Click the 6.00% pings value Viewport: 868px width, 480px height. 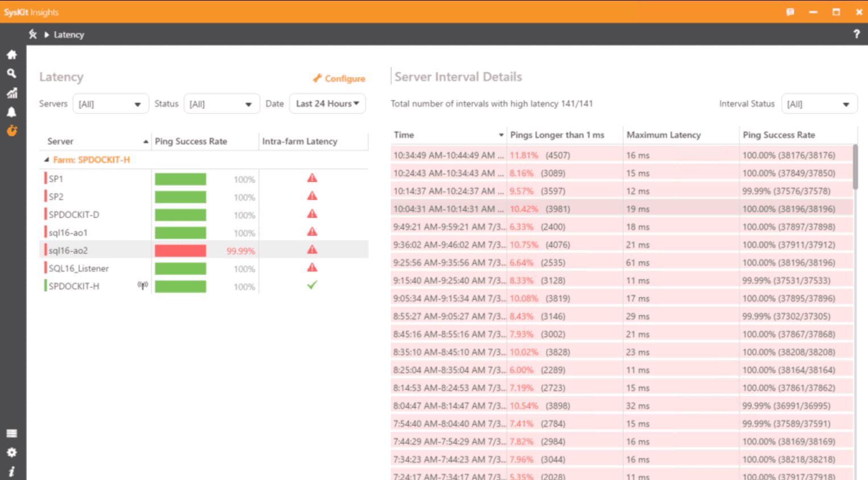tap(521, 370)
